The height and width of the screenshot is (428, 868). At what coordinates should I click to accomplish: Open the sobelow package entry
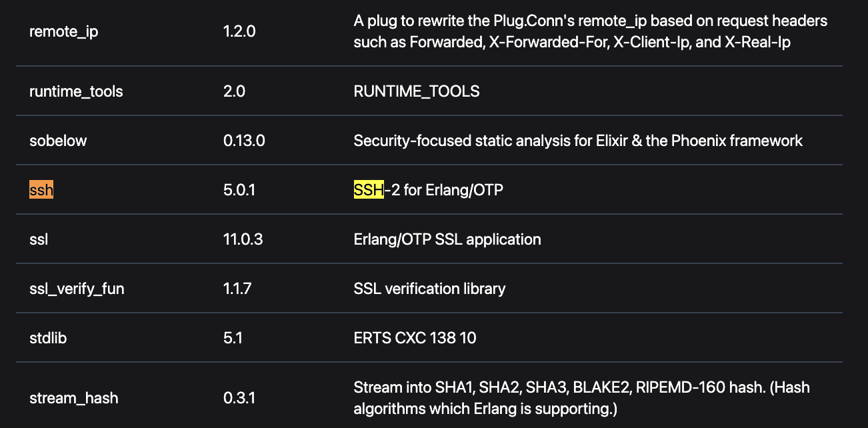(58, 141)
